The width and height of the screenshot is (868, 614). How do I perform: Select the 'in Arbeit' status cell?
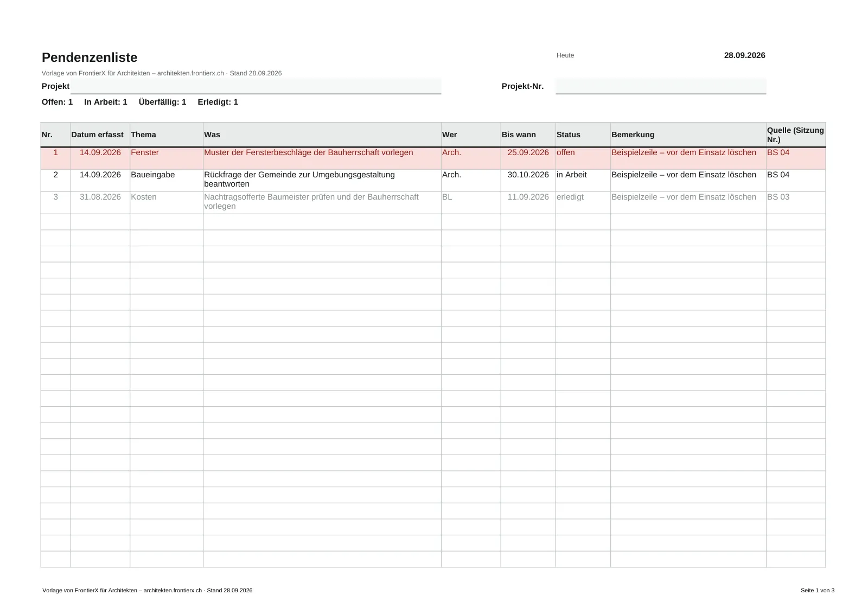[x=583, y=181]
